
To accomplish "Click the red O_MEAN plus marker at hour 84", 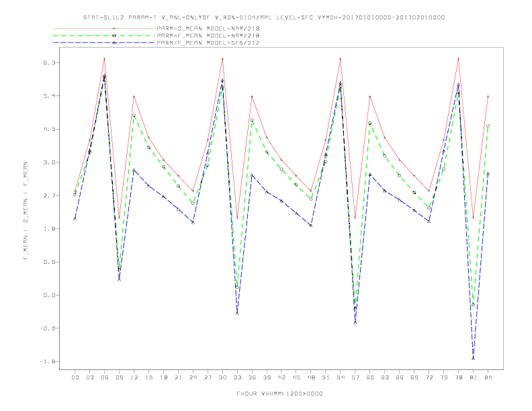I will coord(488,97).
